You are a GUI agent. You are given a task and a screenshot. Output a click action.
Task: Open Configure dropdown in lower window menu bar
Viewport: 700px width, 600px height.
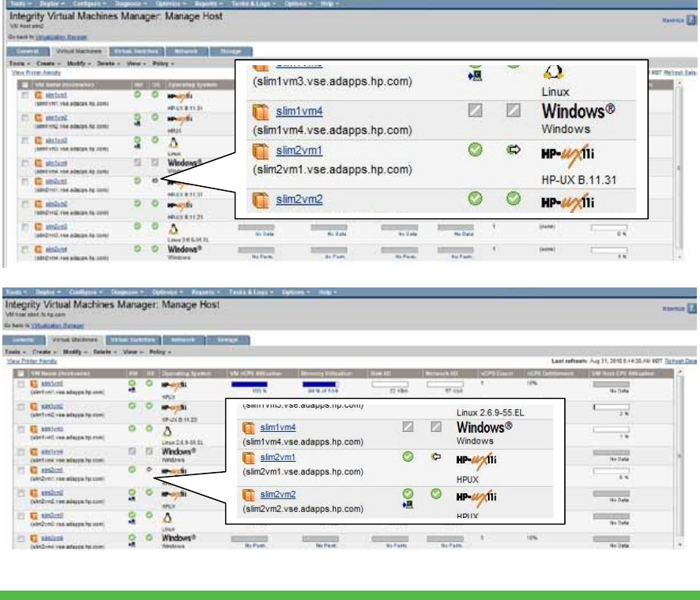coord(86,292)
